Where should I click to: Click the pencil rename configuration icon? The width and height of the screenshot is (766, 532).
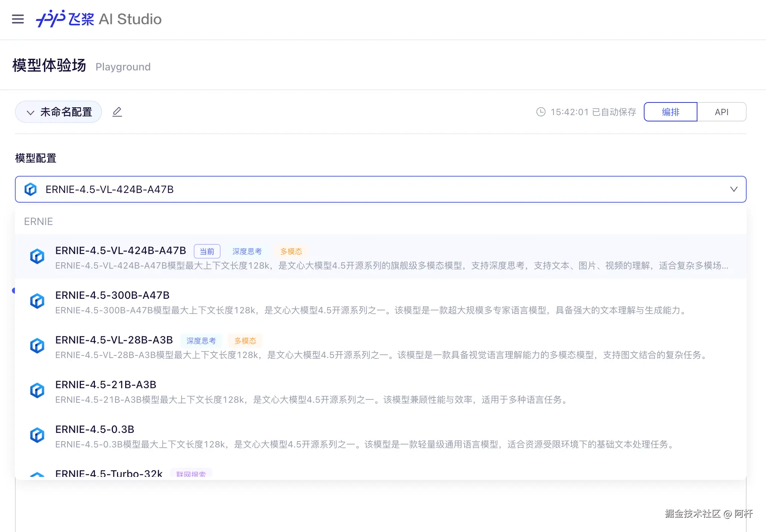tap(117, 112)
